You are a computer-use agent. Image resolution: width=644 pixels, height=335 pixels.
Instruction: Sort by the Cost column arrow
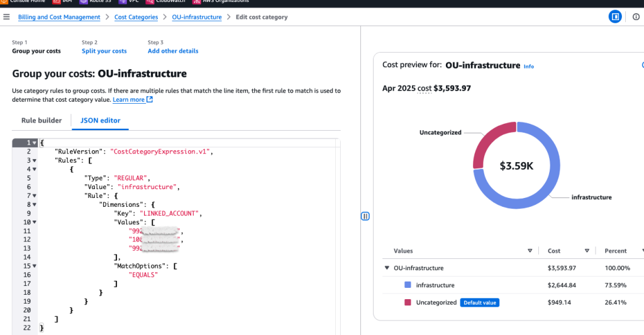click(x=587, y=250)
